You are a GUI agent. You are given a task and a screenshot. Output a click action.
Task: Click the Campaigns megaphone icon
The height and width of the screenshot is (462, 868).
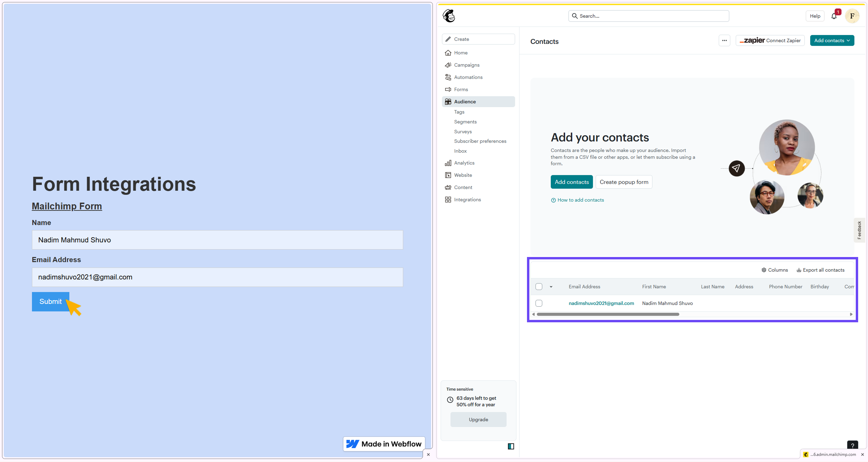click(448, 65)
